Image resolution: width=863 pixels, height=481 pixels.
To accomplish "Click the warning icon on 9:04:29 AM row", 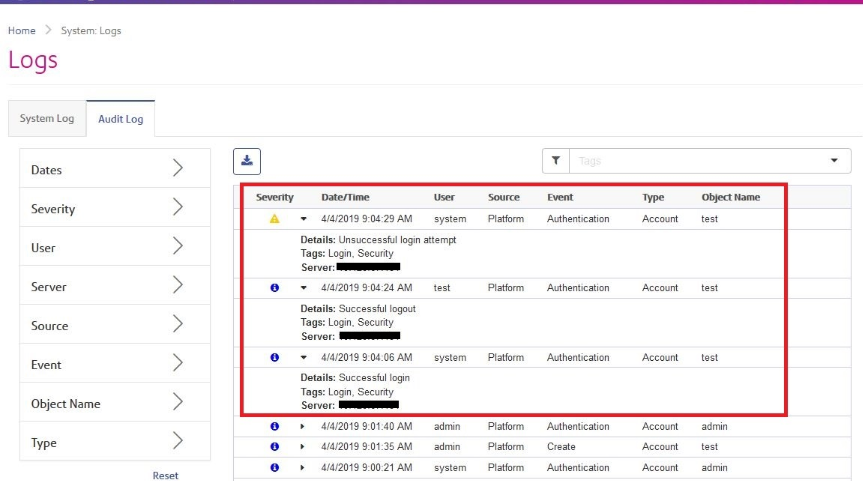I will click(274, 219).
